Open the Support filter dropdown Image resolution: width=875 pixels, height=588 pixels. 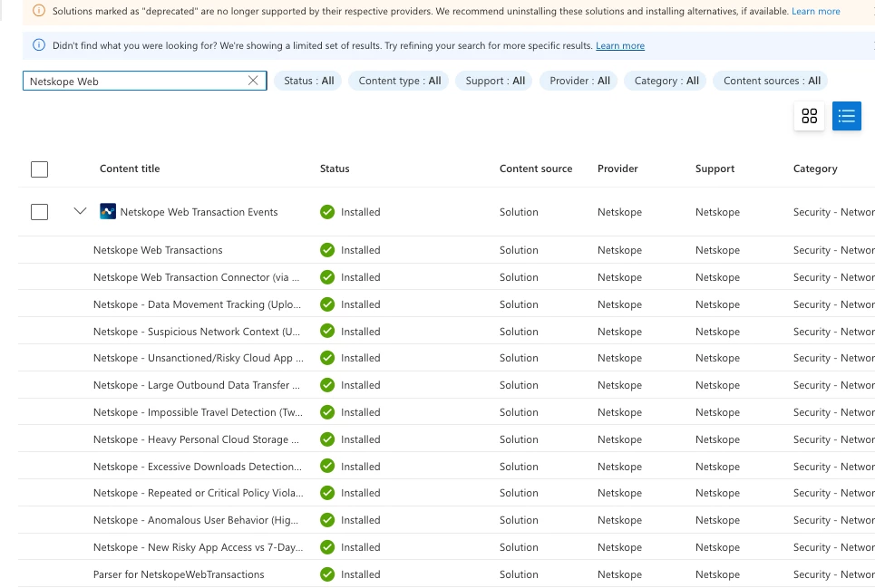tap(495, 81)
